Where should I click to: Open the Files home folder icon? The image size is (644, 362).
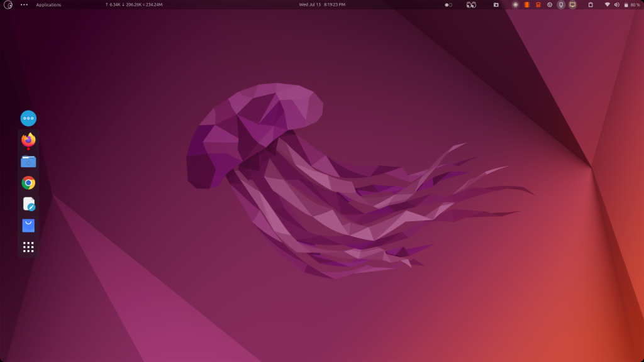coord(28,161)
